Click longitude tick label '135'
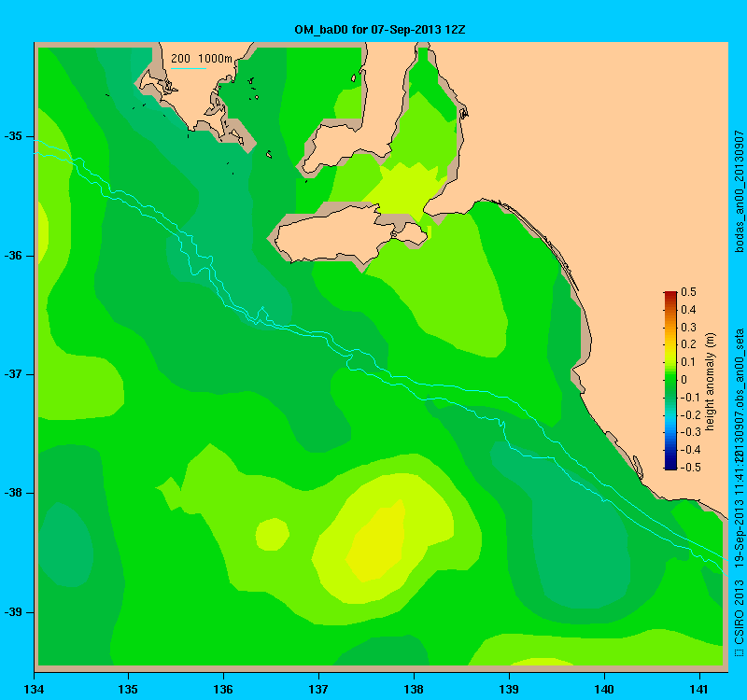This screenshot has width=747, height=700. (x=128, y=689)
